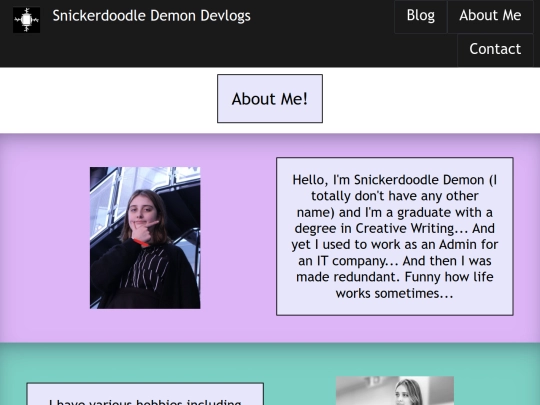Open the About Me nav item
The height and width of the screenshot is (405, 540).
click(490, 16)
